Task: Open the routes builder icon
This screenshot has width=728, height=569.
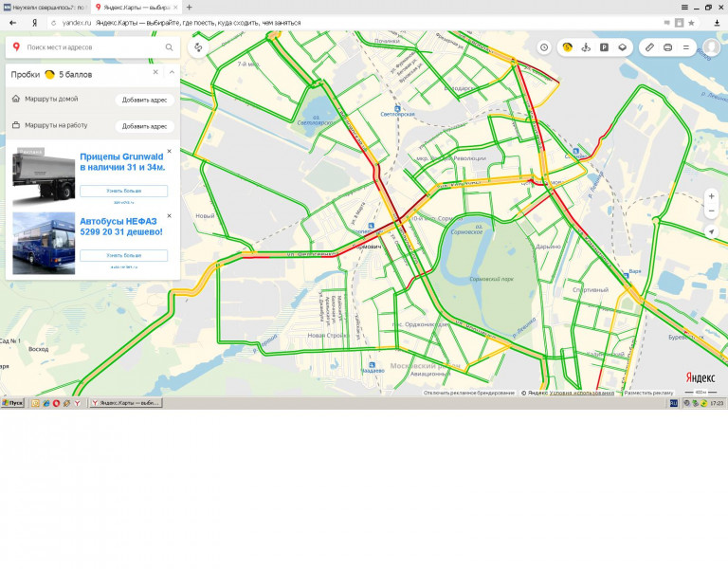Action: point(198,47)
